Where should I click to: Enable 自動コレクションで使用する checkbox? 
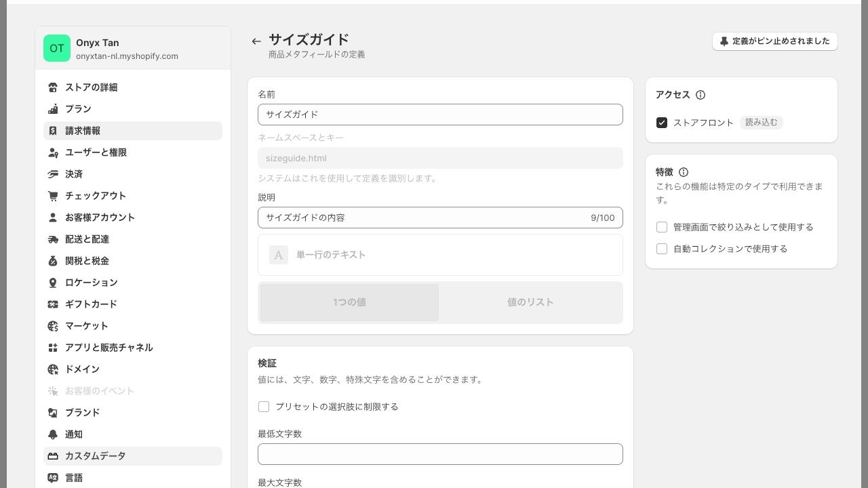[662, 249]
